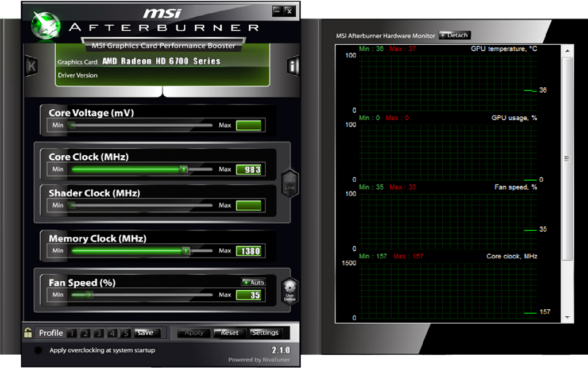
Task: Open graphics card information with the i icon
Action: tap(293, 65)
